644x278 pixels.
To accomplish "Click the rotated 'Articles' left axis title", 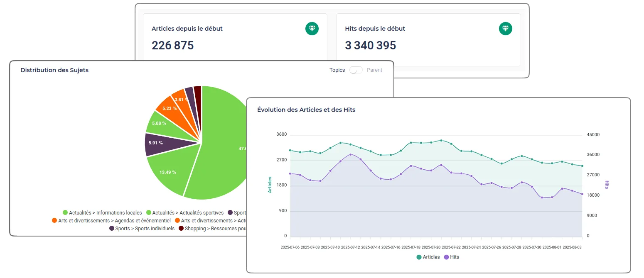I will coord(270,185).
